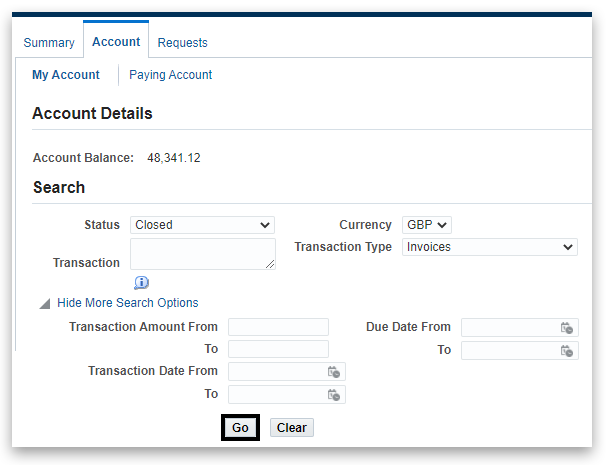Open the Status dropdown showing Closed
The image size is (610, 465).
202,225
